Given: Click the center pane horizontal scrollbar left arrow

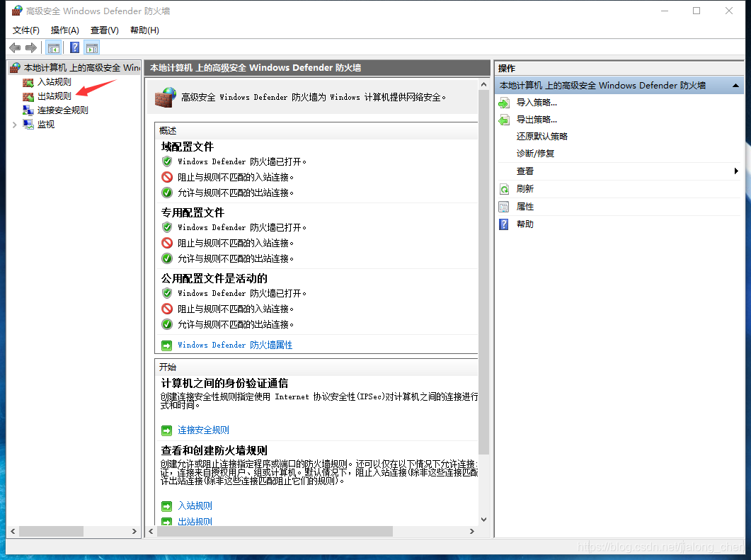Looking at the screenshot, I should point(151,531).
